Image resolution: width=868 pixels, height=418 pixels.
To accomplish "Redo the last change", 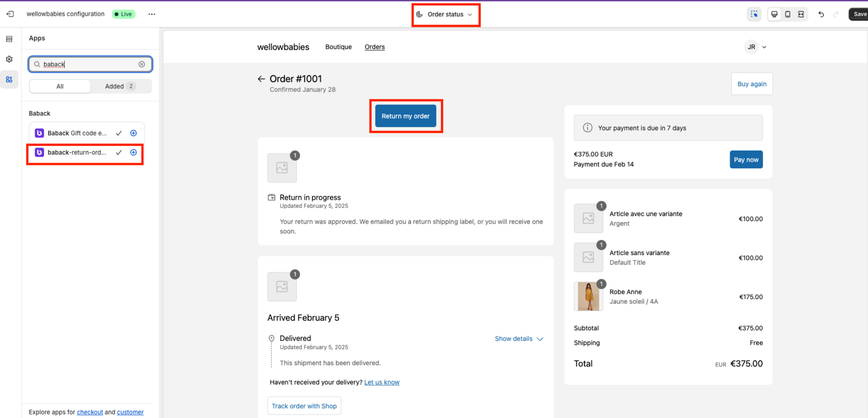I will [836, 14].
